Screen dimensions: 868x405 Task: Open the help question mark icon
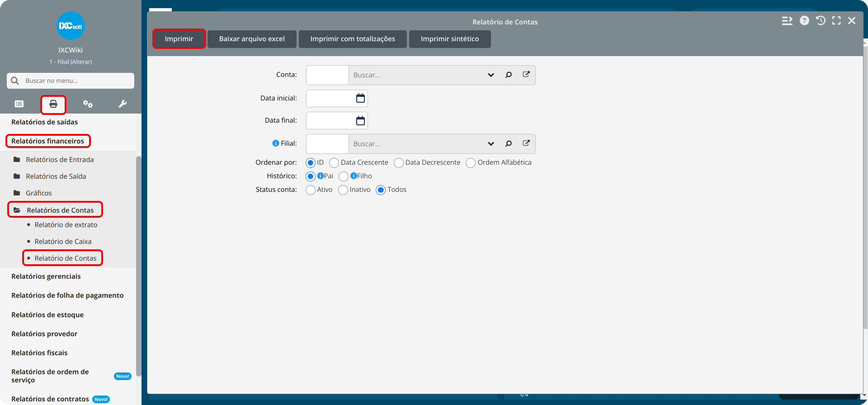point(804,21)
